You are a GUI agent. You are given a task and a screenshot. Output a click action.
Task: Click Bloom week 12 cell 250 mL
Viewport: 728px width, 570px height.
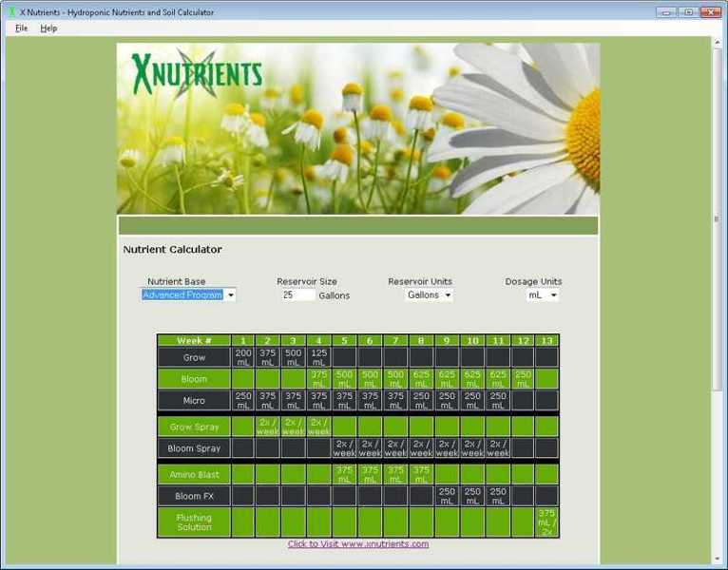pyautogui.click(x=523, y=379)
